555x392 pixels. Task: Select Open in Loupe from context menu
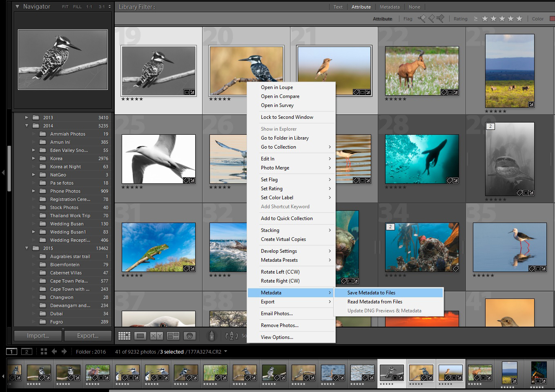coord(292,87)
